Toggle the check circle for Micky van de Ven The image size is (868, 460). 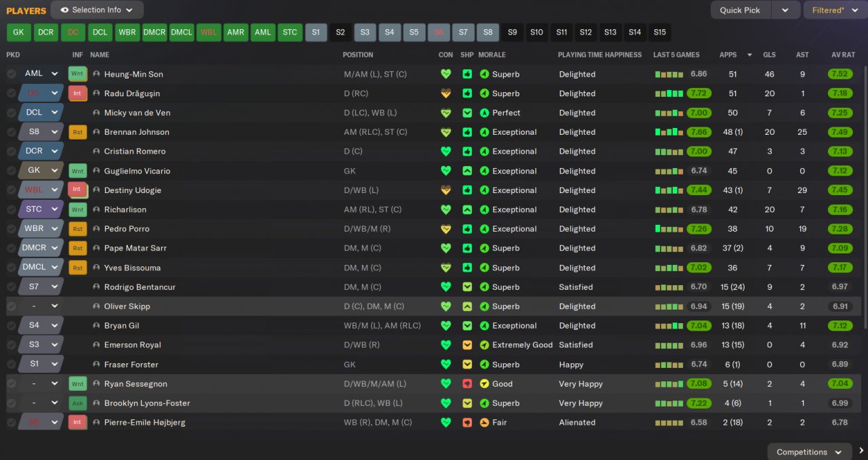(12, 112)
